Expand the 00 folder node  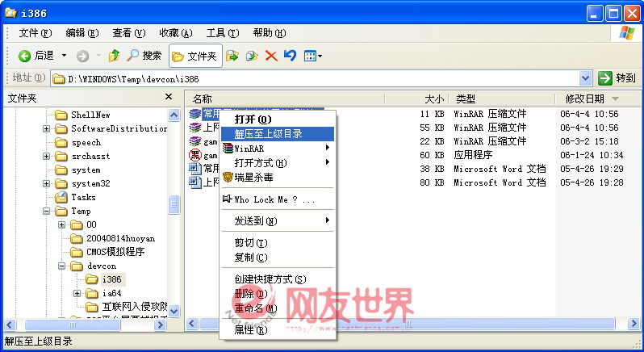click(x=61, y=224)
